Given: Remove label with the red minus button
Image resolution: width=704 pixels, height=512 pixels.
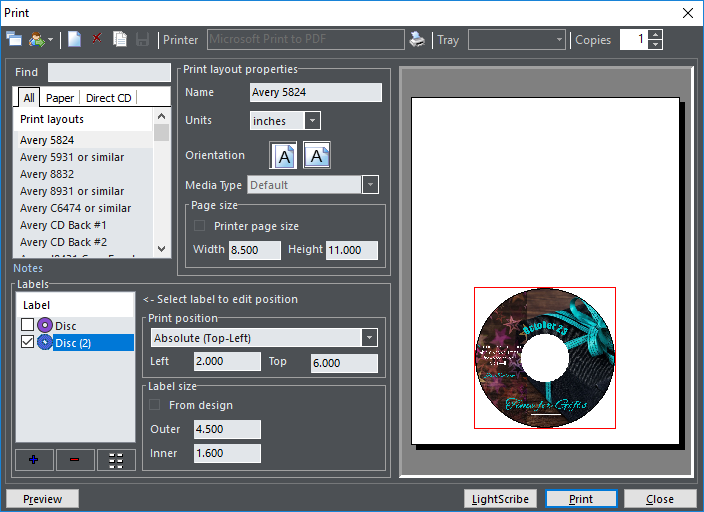Looking at the screenshot, I should [75, 459].
